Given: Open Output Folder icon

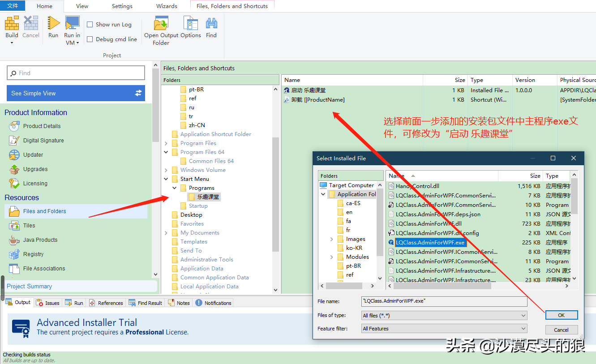Looking at the screenshot, I should (x=161, y=23).
